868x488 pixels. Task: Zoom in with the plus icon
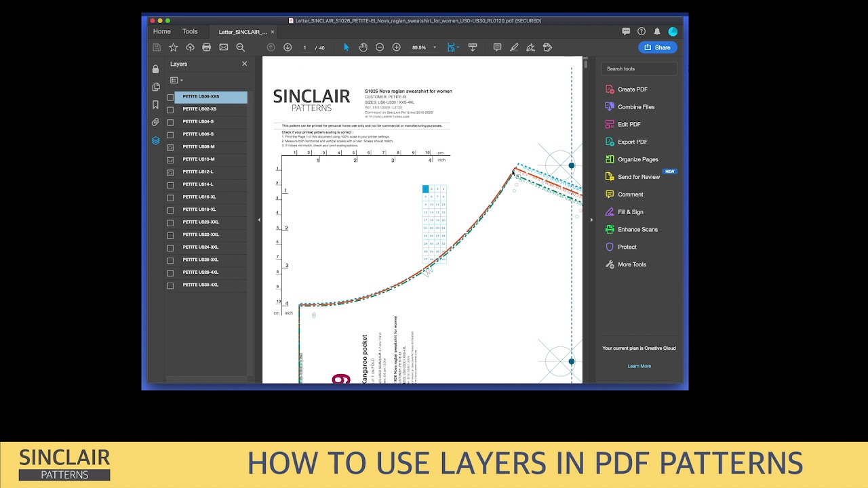tap(397, 47)
